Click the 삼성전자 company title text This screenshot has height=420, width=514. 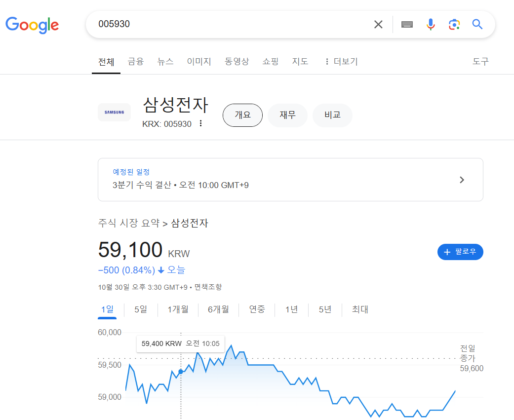click(x=176, y=105)
